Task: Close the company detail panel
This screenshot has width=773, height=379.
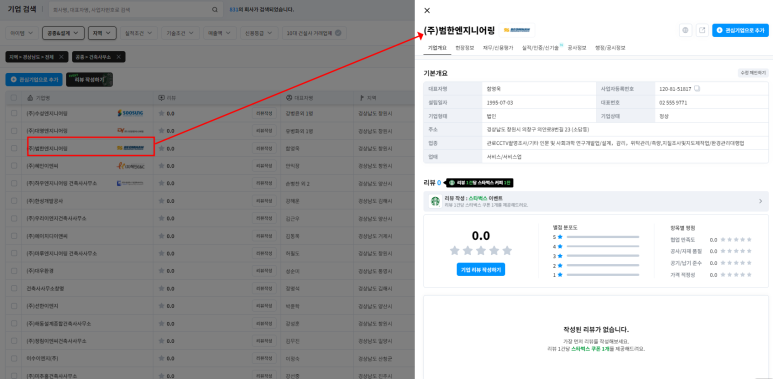Action: tap(427, 10)
